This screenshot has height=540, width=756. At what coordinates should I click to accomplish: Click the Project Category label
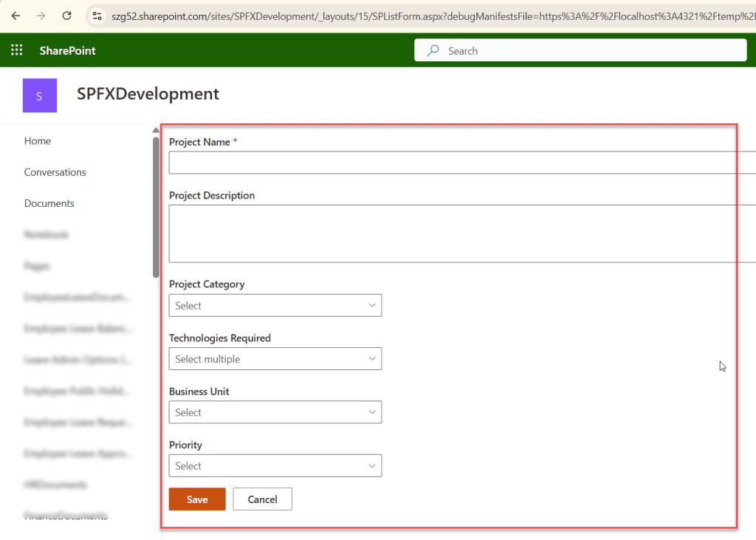click(x=207, y=284)
